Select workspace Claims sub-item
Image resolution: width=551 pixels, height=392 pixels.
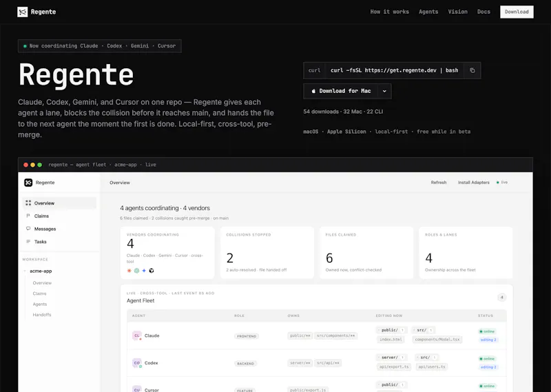point(39,293)
